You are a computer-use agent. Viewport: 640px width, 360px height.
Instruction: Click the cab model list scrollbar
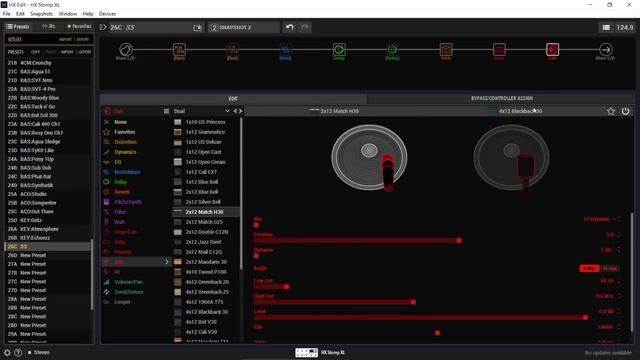pos(241,194)
